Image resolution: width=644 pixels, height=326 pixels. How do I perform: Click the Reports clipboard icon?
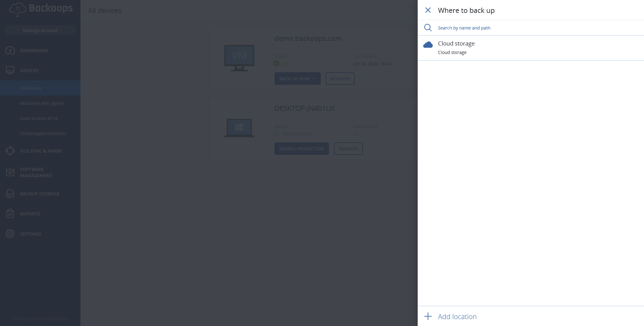[x=10, y=214]
